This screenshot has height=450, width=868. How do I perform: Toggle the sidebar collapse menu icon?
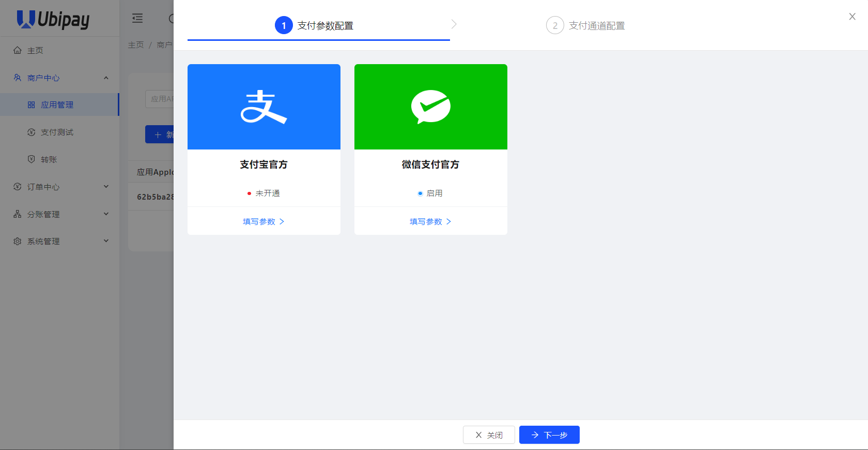click(x=137, y=19)
